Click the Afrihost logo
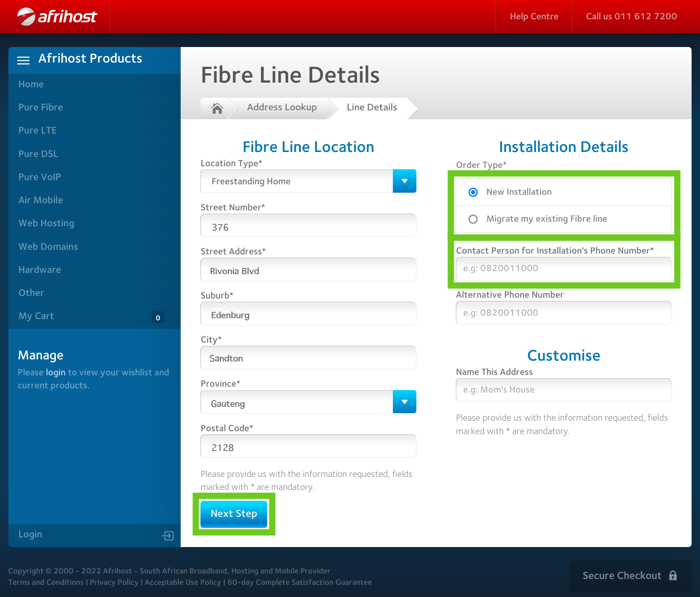The height and width of the screenshot is (597, 700). [57, 17]
